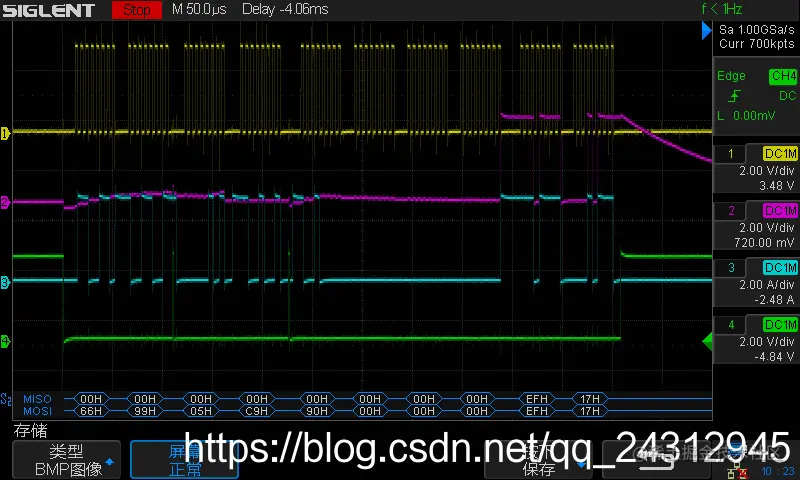Click the EFH byte in the MISO row
Screen dimensions: 800x480
pos(537,399)
